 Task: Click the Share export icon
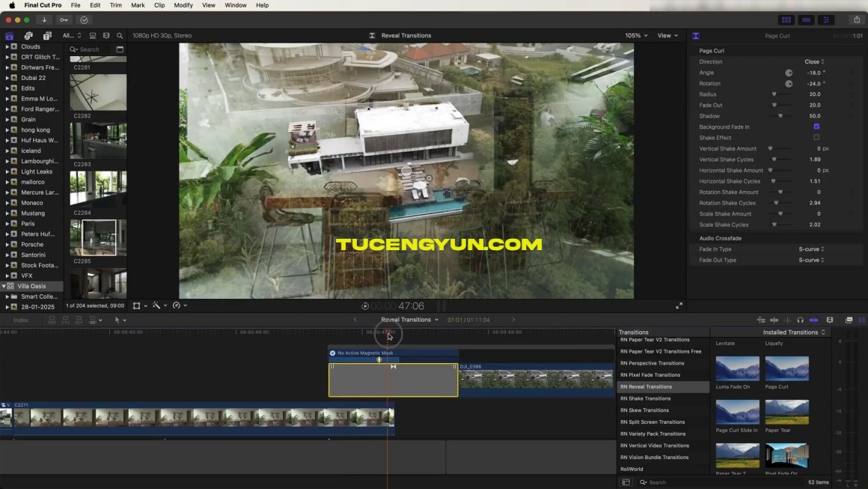click(x=857, y=20)
